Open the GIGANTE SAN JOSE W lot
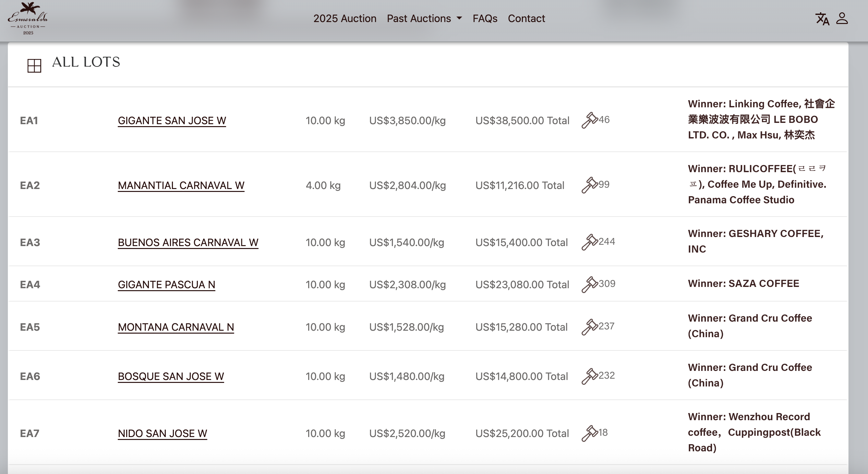 point(172,121)
